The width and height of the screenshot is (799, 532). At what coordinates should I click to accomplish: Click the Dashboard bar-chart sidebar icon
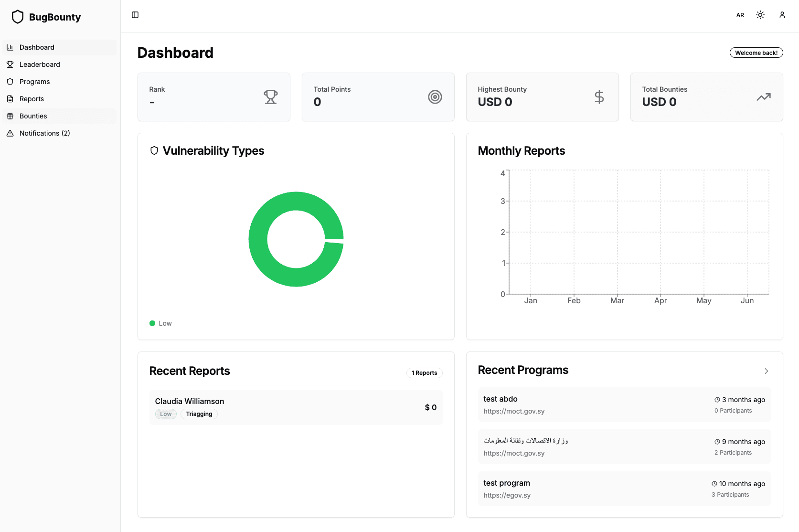pyautogui.click(x=10, y=47)
